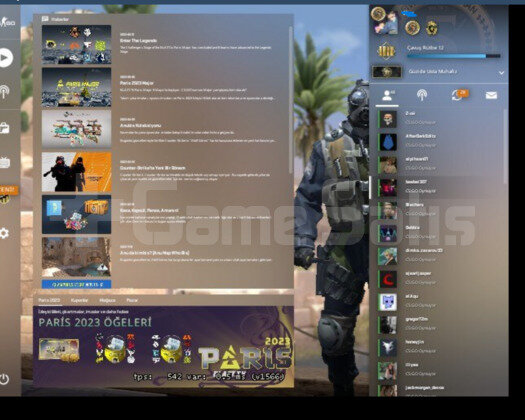Select friend with pixel cat avatar
525x420 pixels.
pyautogui.click(x=440, y=301)
